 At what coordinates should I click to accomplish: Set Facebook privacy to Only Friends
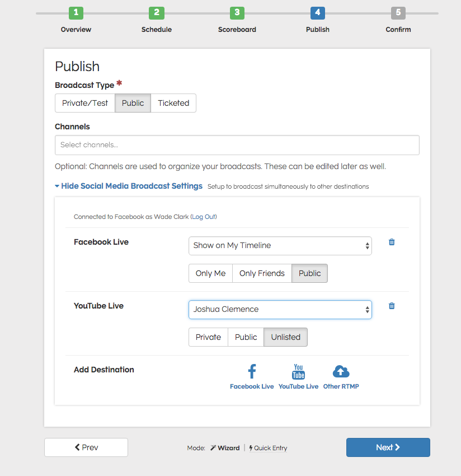(262, 273)
